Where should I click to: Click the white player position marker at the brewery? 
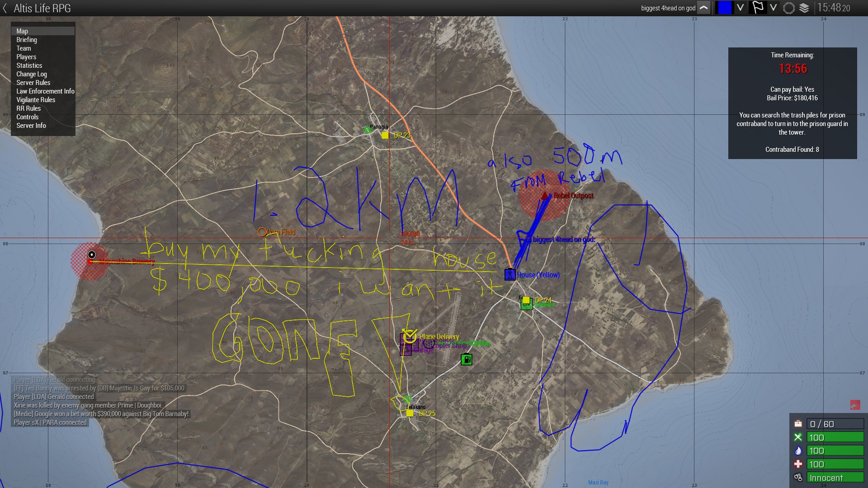92,254
